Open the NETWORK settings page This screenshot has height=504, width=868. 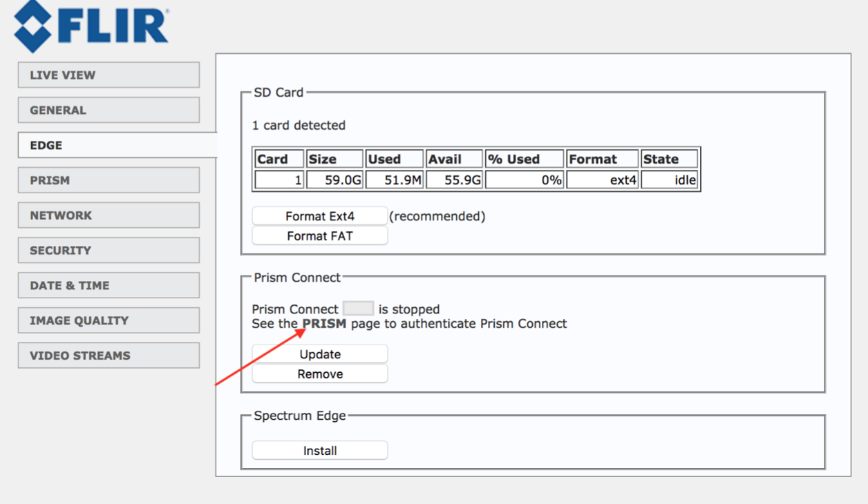(x=108, y=215)
